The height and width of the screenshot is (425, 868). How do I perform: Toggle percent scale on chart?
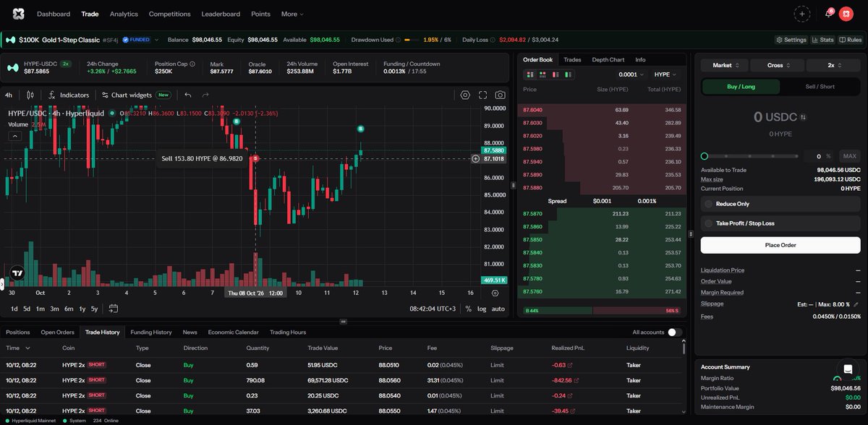coord(468,309)
